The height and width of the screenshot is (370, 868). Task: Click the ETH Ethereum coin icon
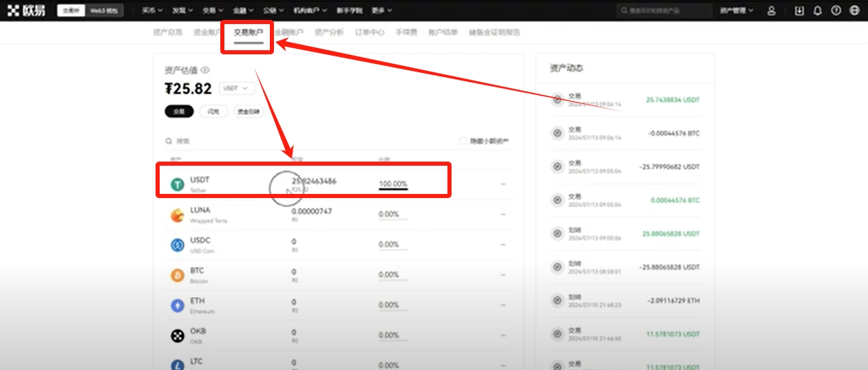[178, 305]
